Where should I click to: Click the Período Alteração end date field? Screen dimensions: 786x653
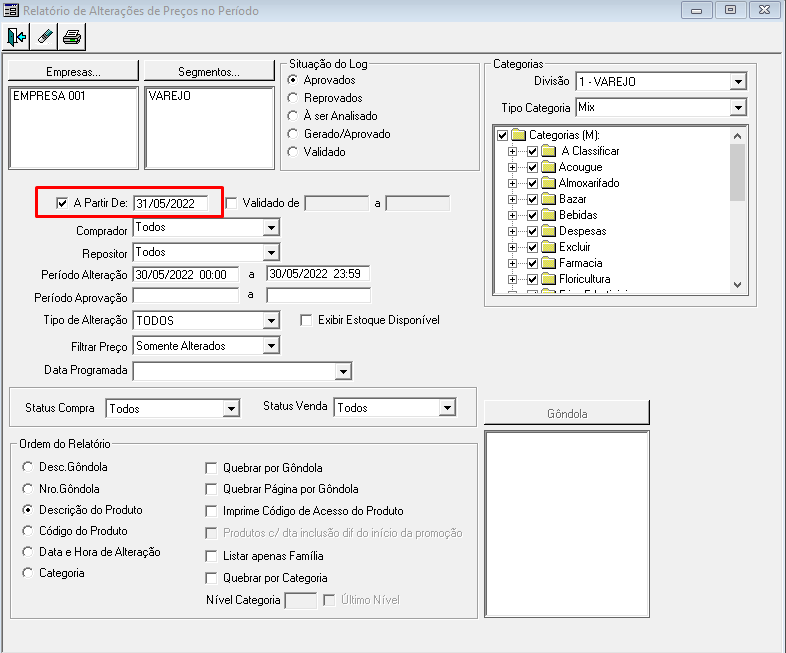(x=318, y=274)
